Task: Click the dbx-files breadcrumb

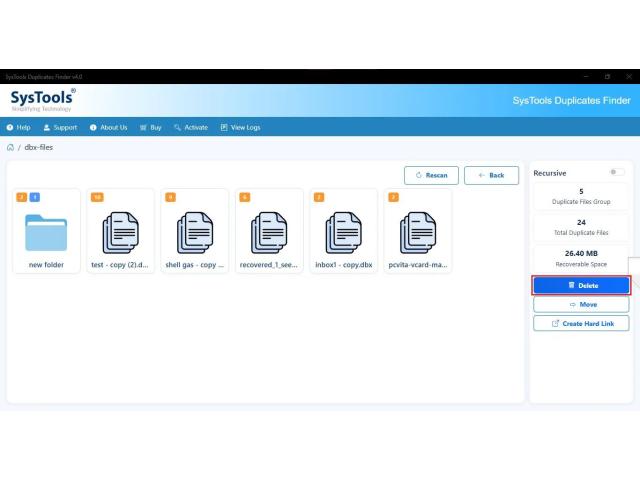Action: (39, 147)
